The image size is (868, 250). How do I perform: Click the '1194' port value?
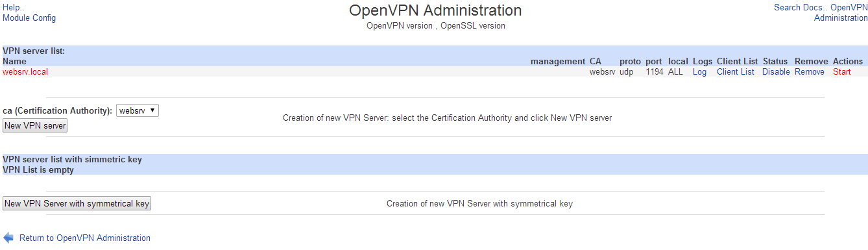[655, 71]
